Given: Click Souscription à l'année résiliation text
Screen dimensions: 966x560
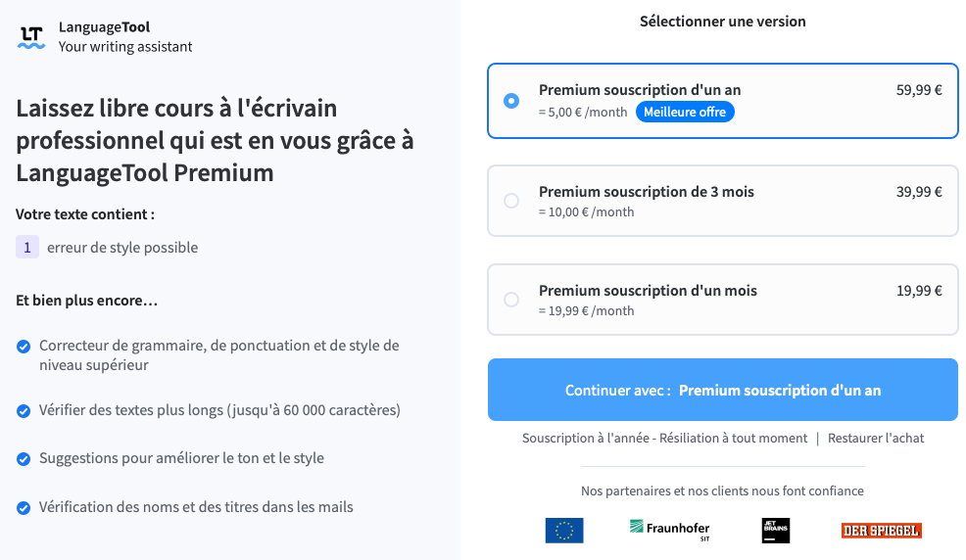Looking at the screenshot, I should coord(664,438).
